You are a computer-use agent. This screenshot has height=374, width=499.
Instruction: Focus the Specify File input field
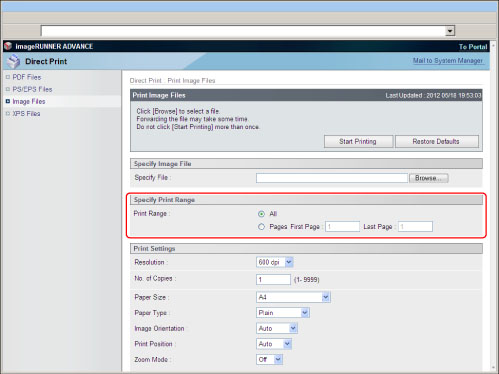point(332,178)
